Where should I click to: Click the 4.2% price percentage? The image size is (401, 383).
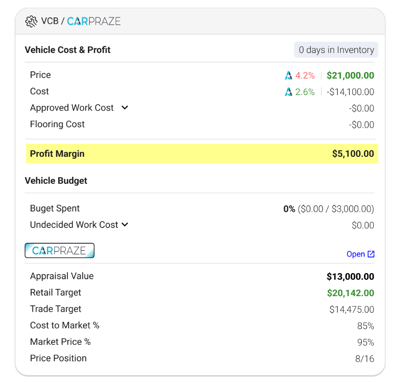(x=305, y=76)
